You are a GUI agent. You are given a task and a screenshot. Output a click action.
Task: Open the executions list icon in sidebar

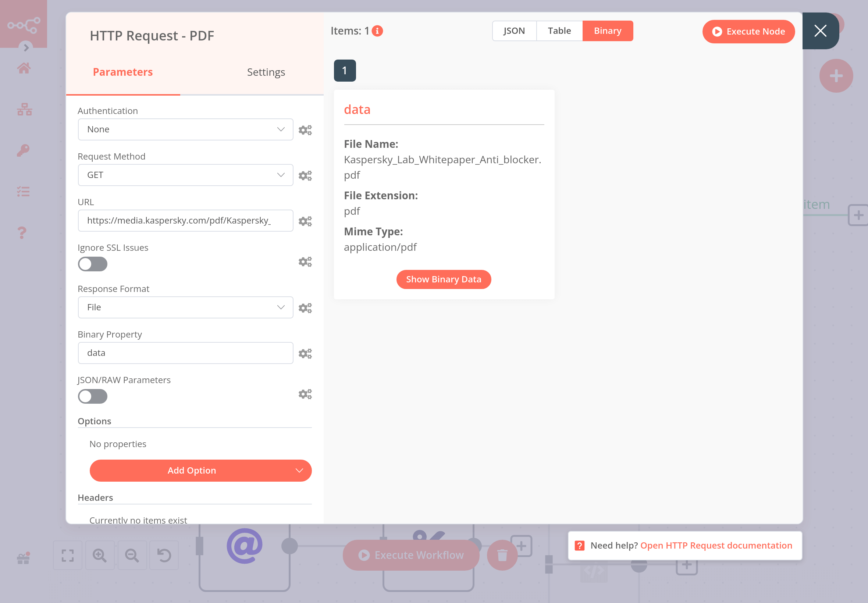pos(24,192)
